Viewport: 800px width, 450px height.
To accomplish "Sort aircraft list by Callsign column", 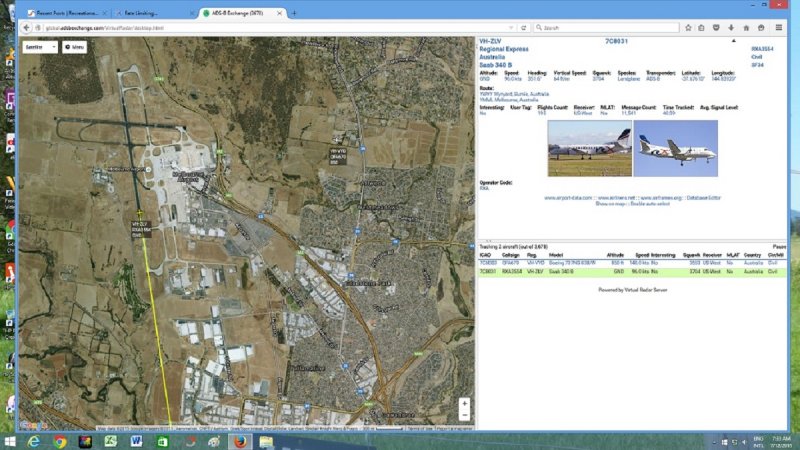I will point(510,255).
